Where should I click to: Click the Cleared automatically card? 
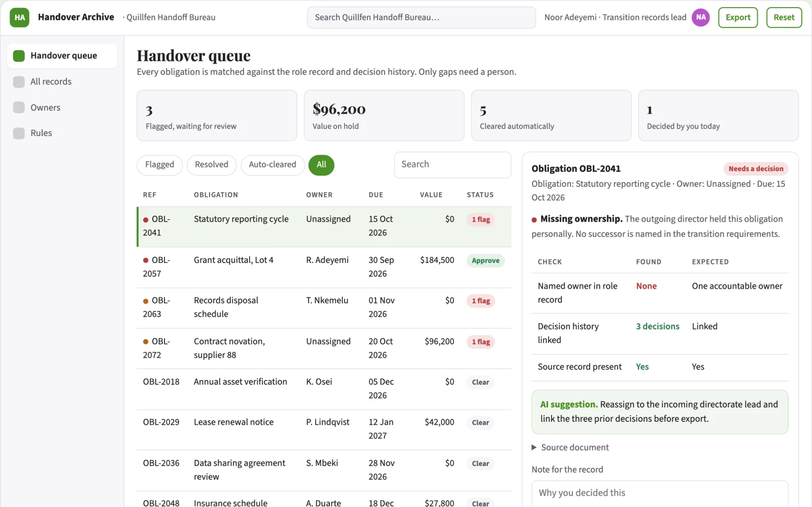tap(551, 116)
